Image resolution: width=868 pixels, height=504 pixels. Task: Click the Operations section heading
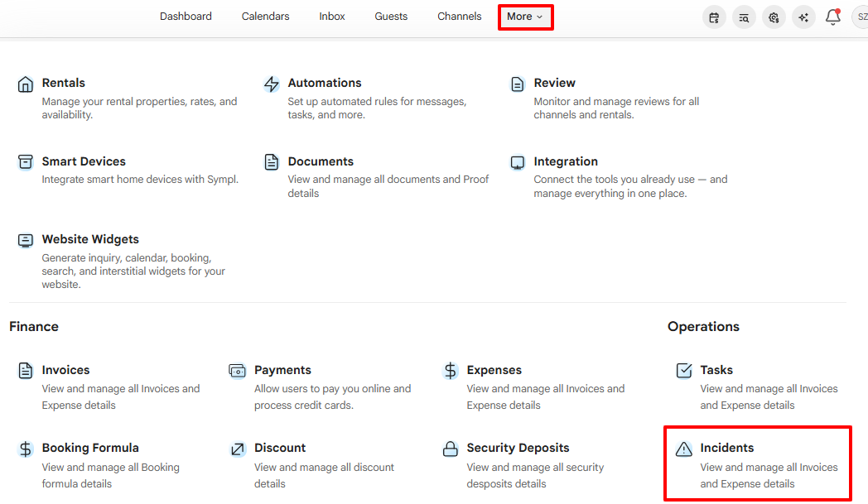click(x=703, y=326)
